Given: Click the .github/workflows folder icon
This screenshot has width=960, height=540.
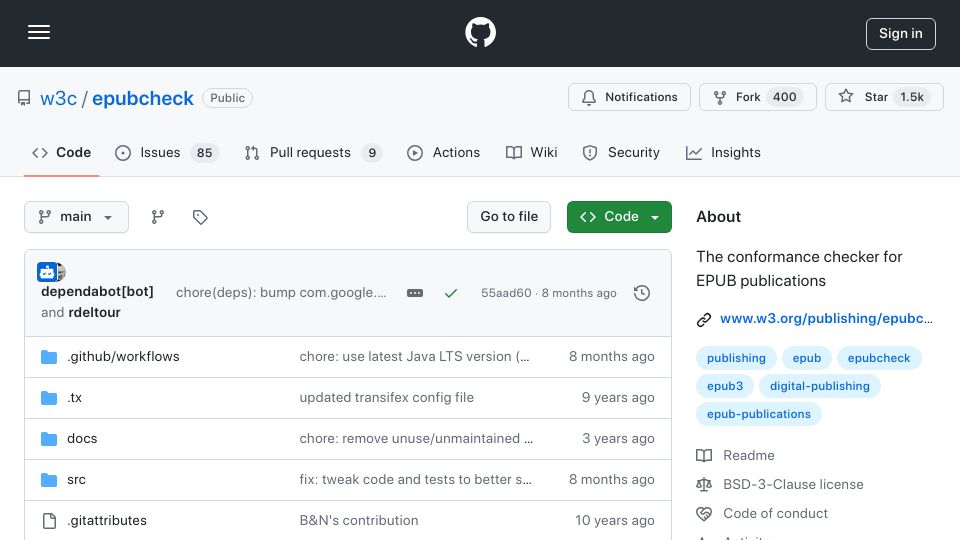Looking at the screenshot, I should pos(49,356).
